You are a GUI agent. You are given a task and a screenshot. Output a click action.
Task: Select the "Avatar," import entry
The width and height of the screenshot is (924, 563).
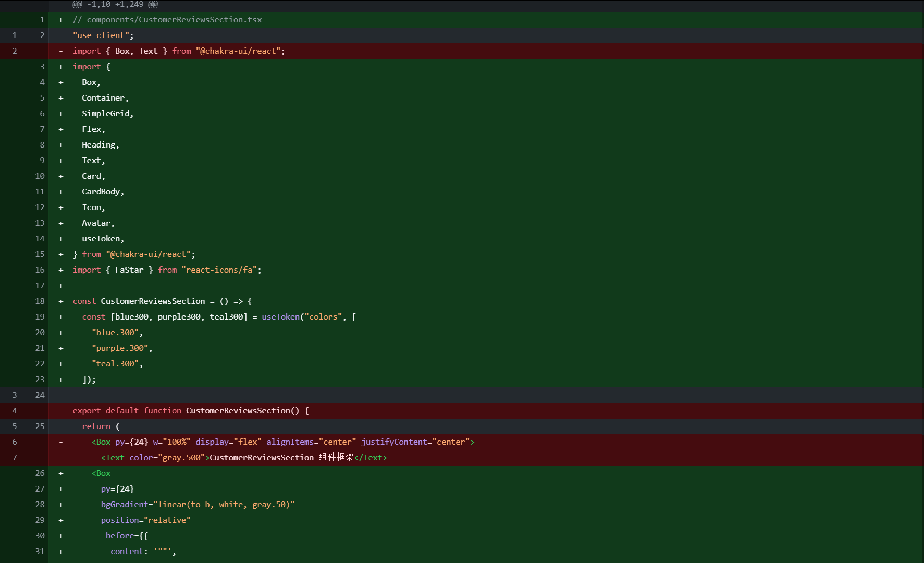coord(98,223)
